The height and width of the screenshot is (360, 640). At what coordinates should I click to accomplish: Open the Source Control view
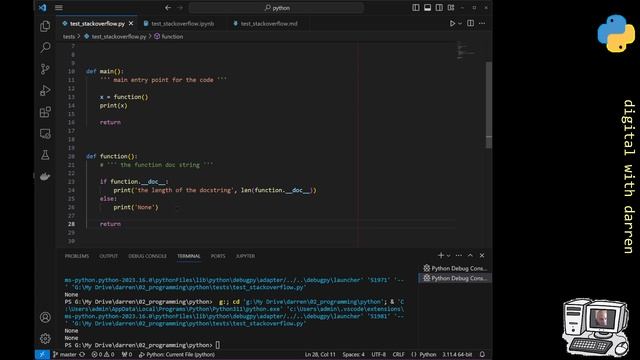click(45, 69)
